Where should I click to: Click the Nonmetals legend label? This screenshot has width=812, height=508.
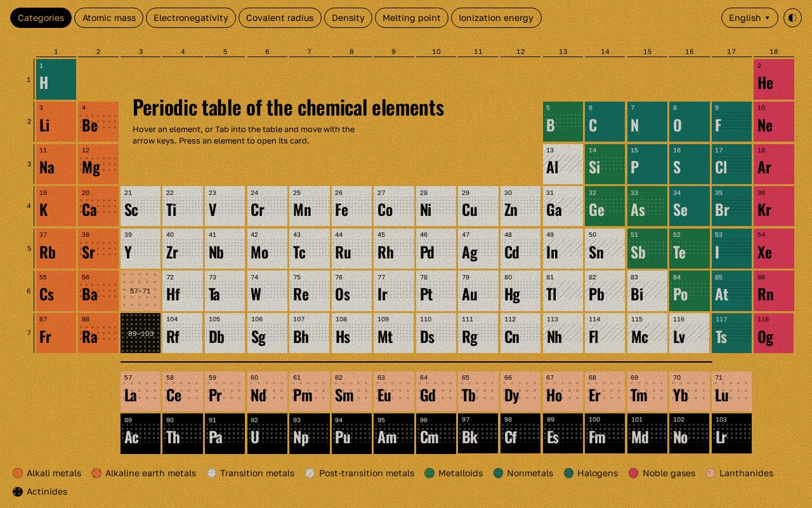(530, 473)
